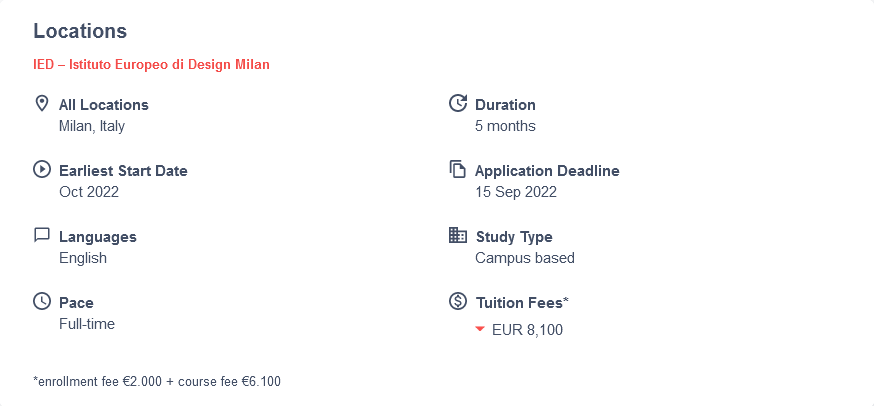Image resolution: width=874 pixels, height=406 pixels.
Task: Click the 15 Sep 2022 deadline text
Action: click(x=516, y=192)
